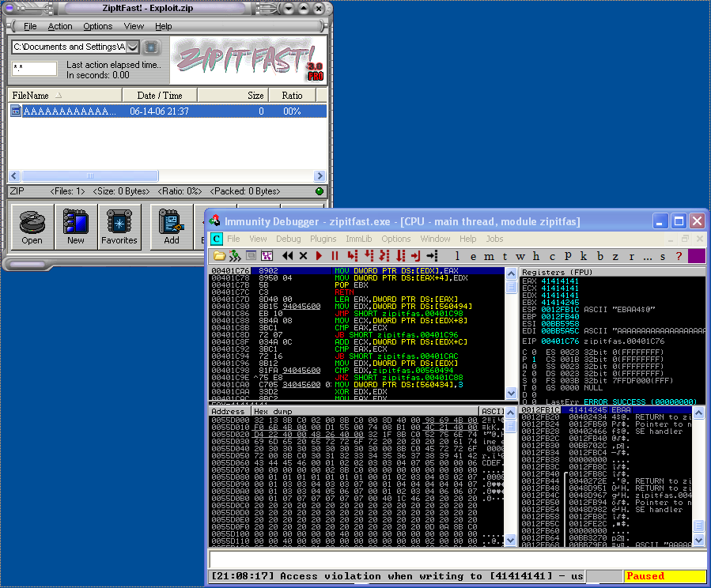The height and width of the screenshot is (588, 711).
Task: Click the Address header in dump pane
Action: [x=230, y=411]
